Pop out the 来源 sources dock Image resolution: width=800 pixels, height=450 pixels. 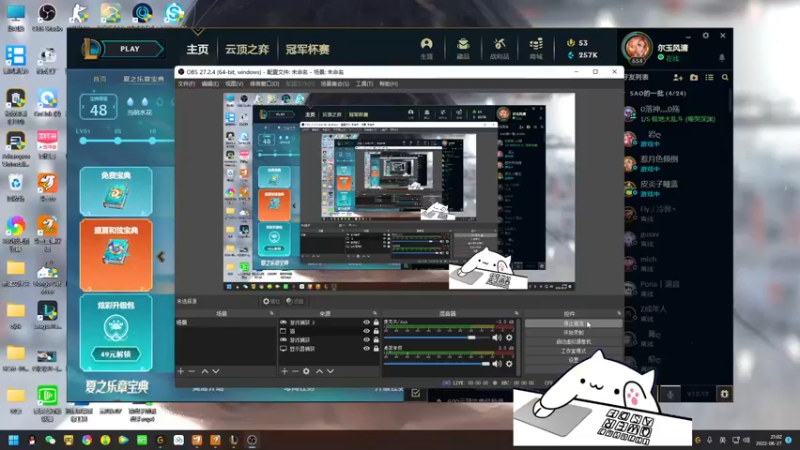pos(375,313)
